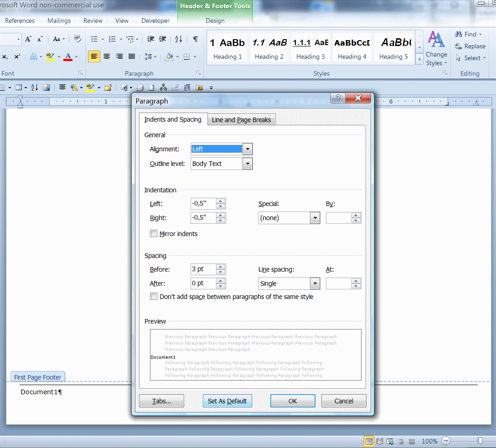Select the Center alignment icon
This screenshot has height=448, width=496.
tap(106, 56)
